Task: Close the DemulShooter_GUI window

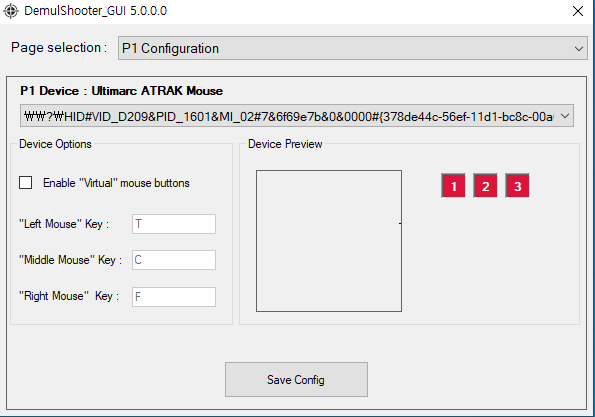Action: click(x=578, y=11)
